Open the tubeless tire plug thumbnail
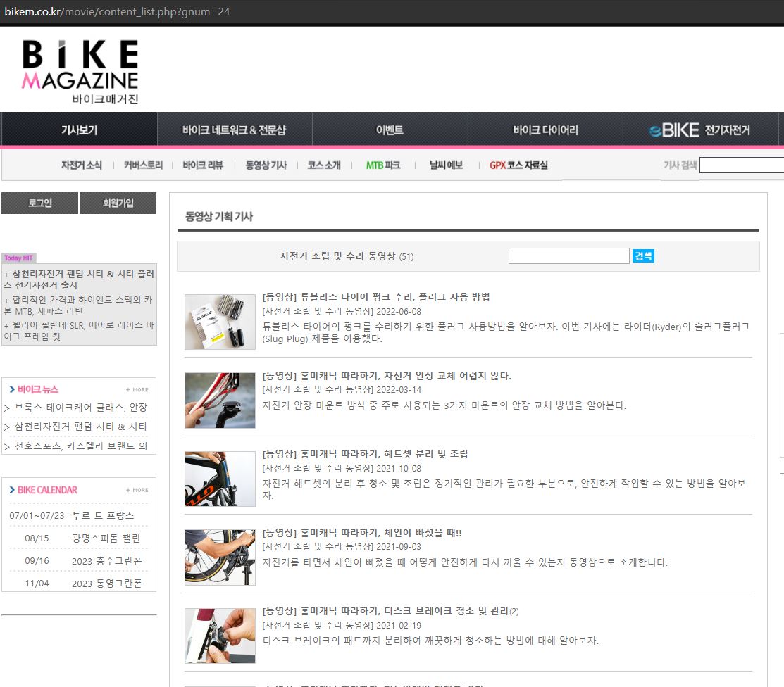The width and height of the screenshot is (784, 687). pos(220,322)
